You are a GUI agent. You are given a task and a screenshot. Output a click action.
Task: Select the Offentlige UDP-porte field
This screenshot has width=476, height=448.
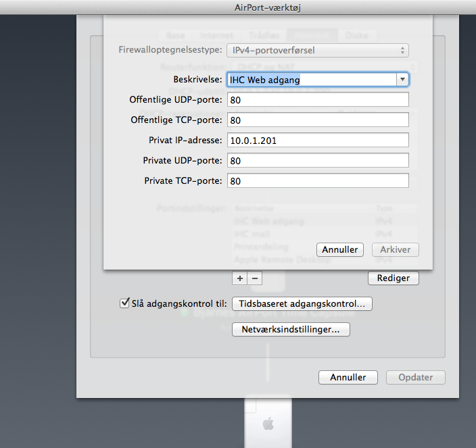[x=318, y=100]
